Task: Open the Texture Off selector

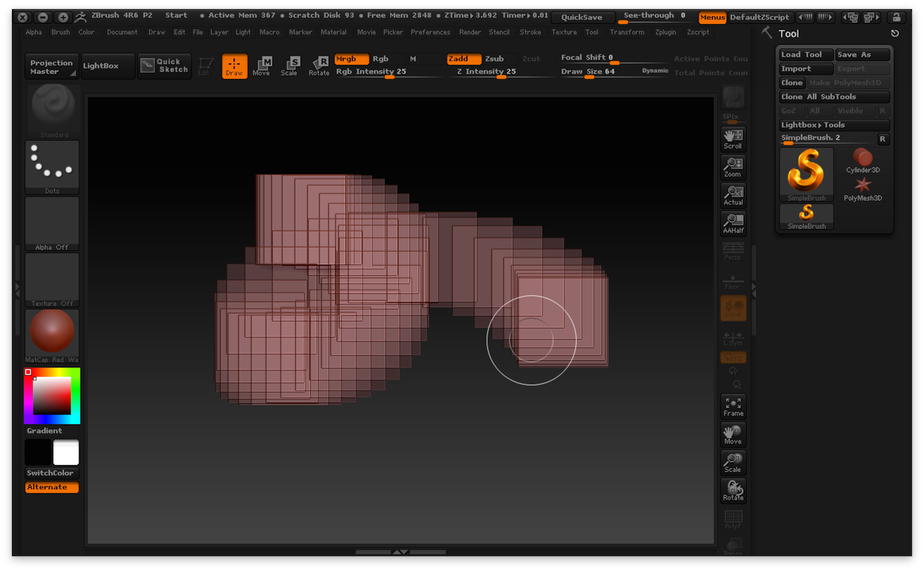Action: (x=53, y=280)
